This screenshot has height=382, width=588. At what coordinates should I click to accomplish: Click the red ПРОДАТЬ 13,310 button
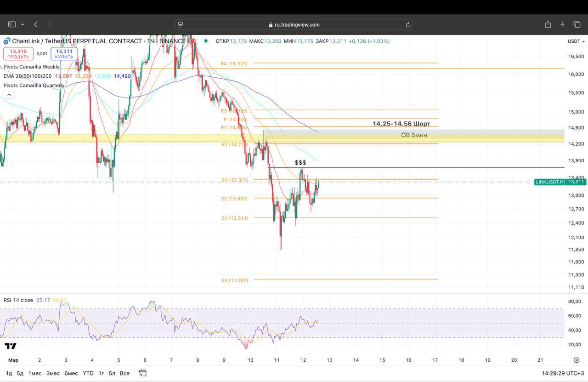point(18,54)
